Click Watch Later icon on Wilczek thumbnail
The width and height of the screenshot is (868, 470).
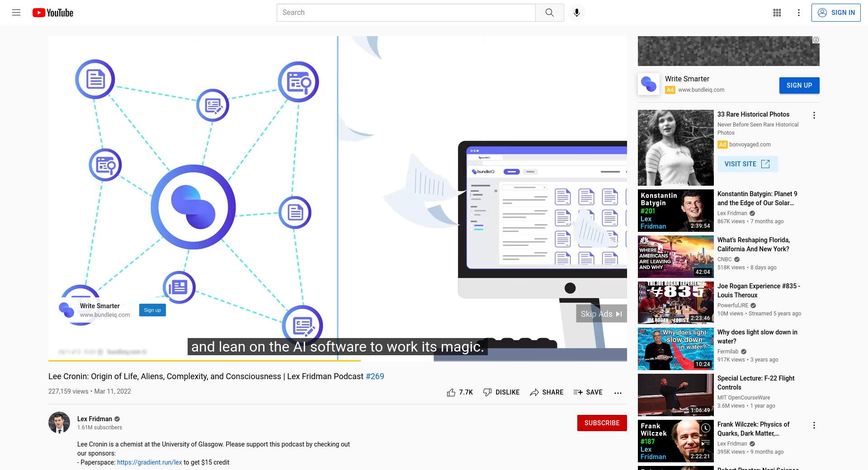pos(705,428)
